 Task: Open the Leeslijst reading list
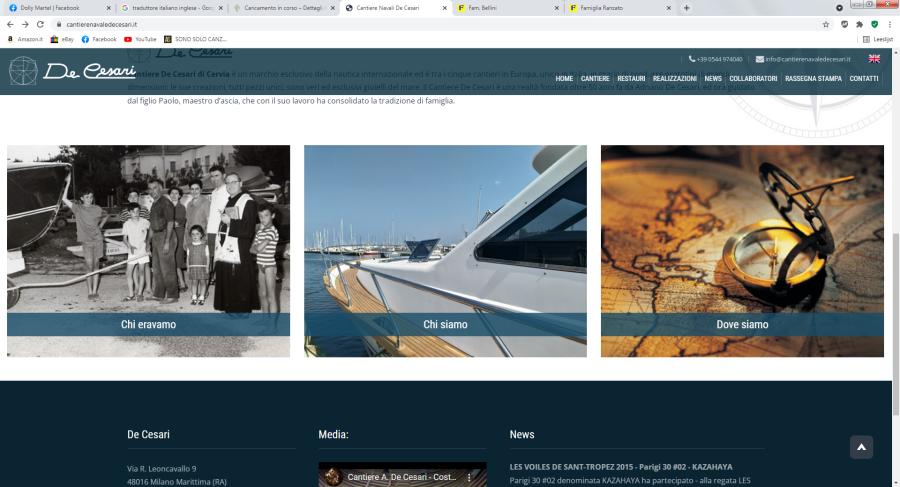[878, 39]
